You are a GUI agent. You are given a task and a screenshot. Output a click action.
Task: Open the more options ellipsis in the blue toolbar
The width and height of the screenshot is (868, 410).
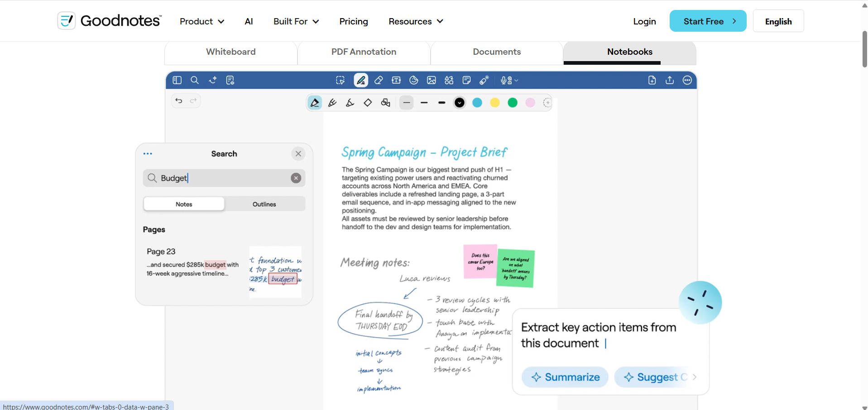tap(687, 80)
